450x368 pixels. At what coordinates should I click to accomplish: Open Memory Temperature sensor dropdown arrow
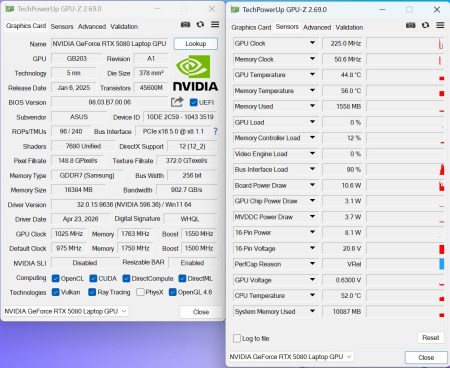[312, 90]
